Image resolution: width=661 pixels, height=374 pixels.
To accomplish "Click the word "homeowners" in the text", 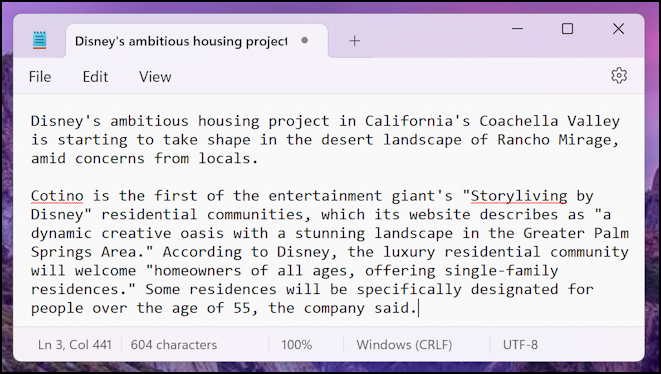I will [198, 271].
